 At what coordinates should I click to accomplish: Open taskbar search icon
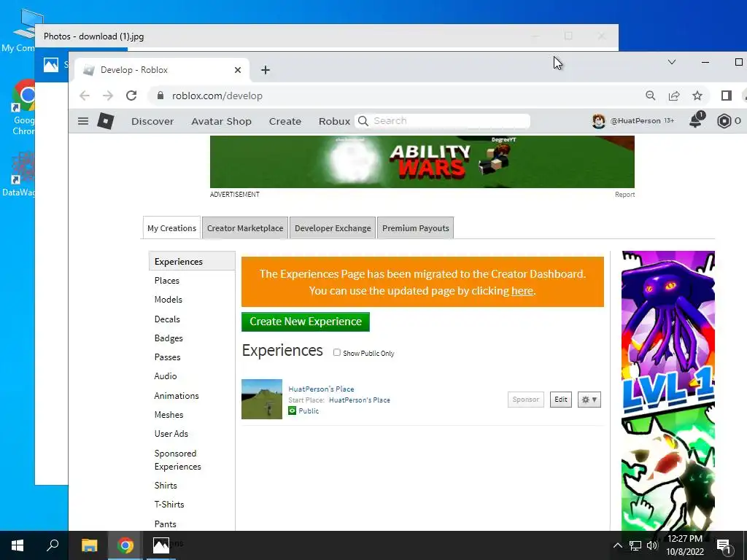pyautogui.click(x=53, y=545)
